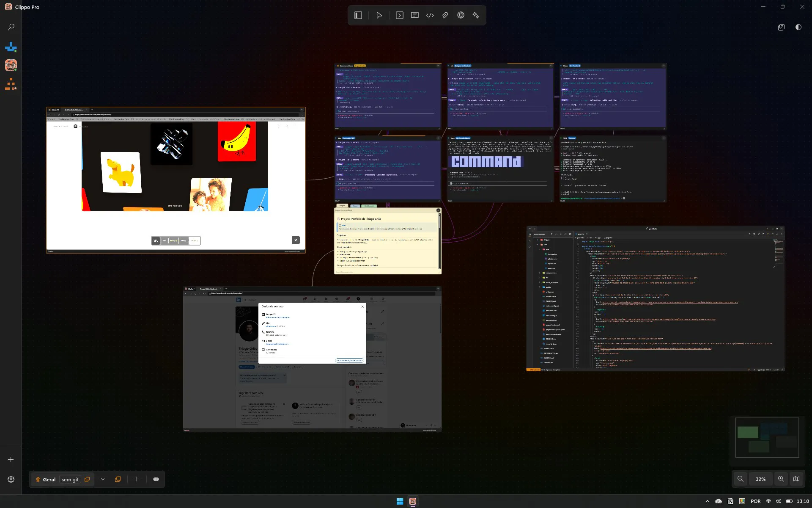This screenshot has height=508, width=812.
Task: Open the Notion icon in the system tray
Action: (x=730, y=501)
